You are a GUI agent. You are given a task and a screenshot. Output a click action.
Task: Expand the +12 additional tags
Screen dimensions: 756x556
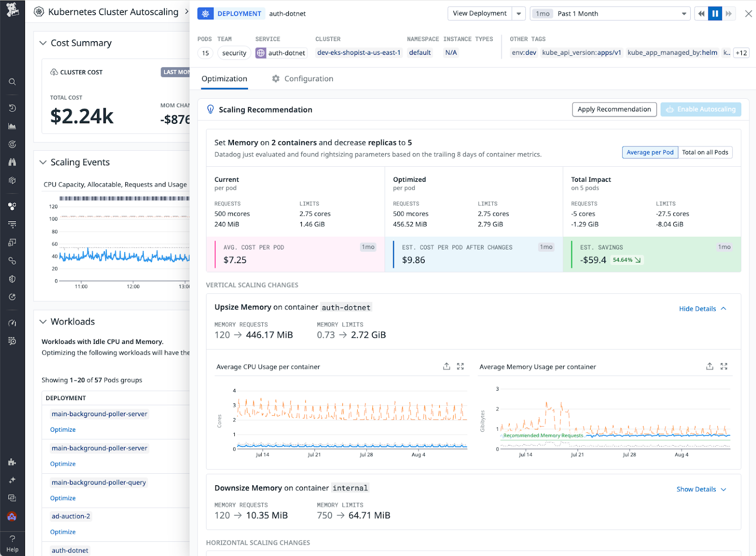coord(741,53)
